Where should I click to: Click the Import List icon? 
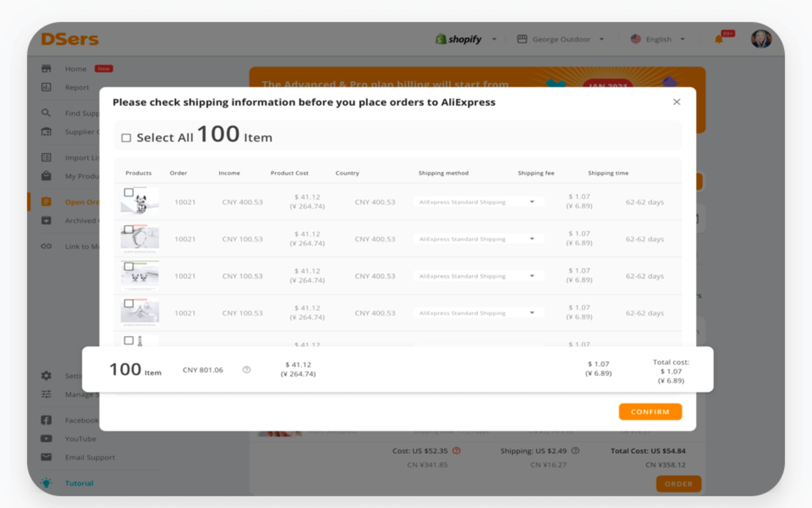point(46,158)
